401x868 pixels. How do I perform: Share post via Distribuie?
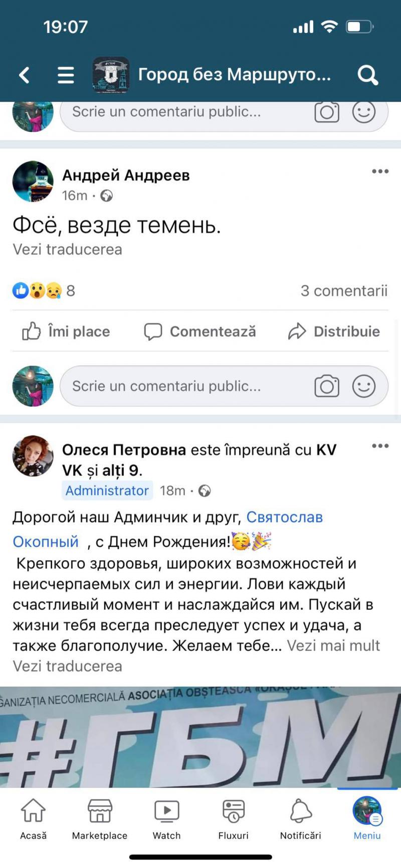[334, 331]
